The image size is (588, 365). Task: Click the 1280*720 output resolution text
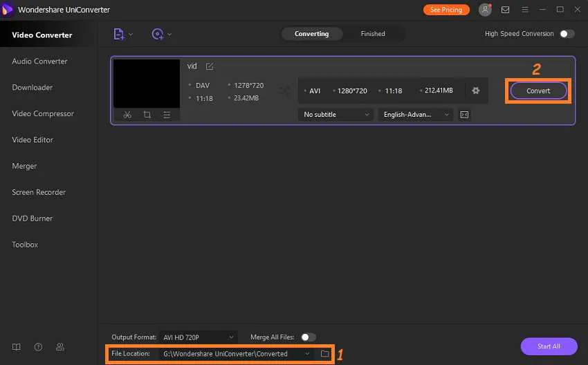(352, 91)
